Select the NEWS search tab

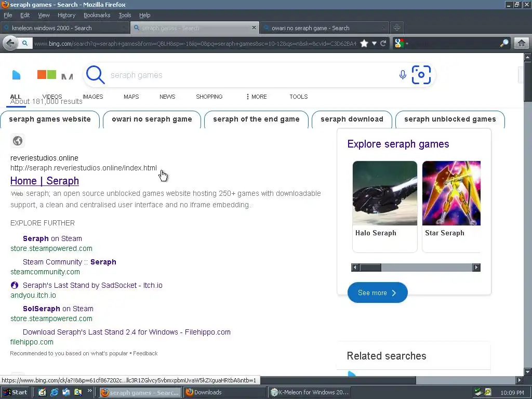pyautogui.click(x=167, y=97)
